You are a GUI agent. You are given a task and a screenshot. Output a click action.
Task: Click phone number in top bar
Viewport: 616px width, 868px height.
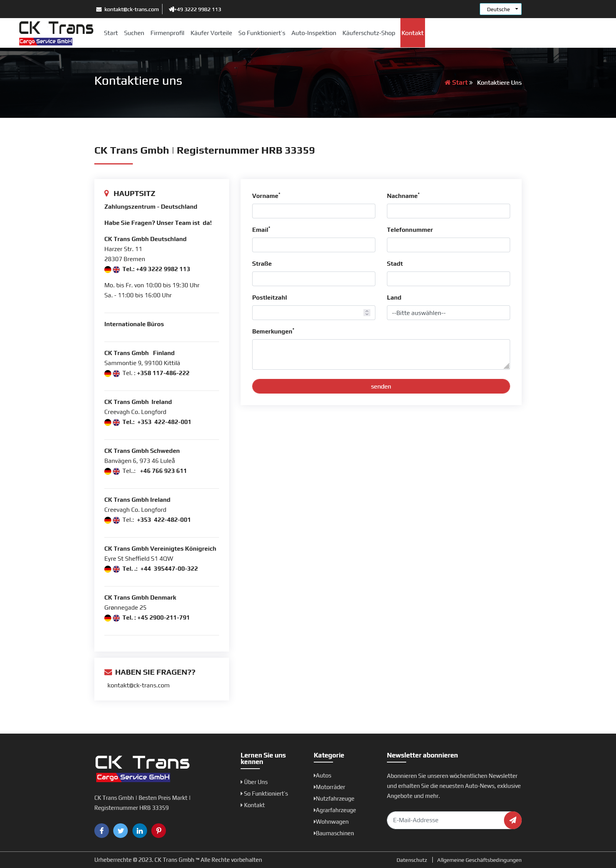tap(198, 9)
